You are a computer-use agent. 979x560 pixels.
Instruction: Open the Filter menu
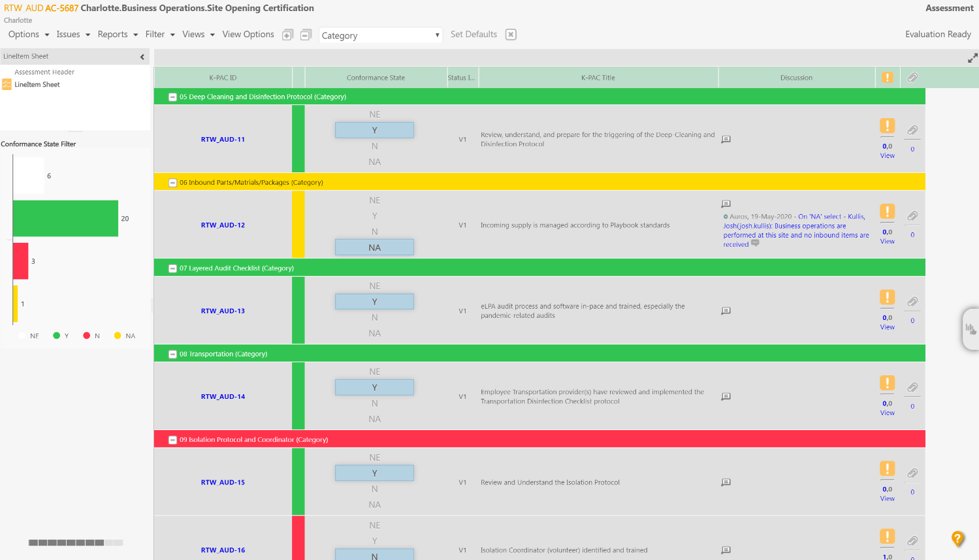tap(160, 35)
